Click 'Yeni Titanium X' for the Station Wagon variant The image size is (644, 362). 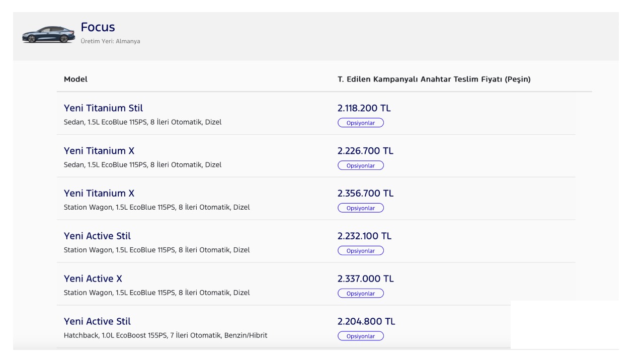pos(99,194)
